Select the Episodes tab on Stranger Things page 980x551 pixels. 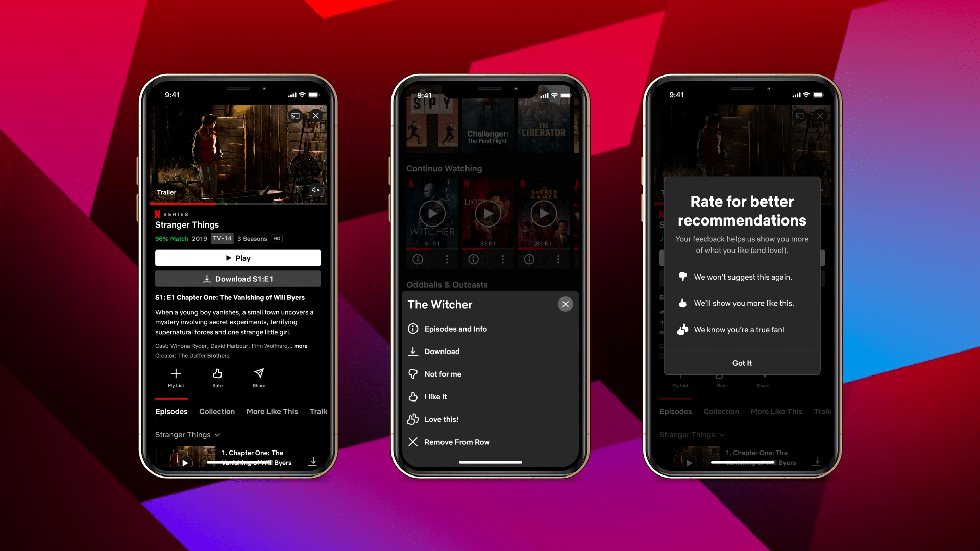click(x=171, y=410)
